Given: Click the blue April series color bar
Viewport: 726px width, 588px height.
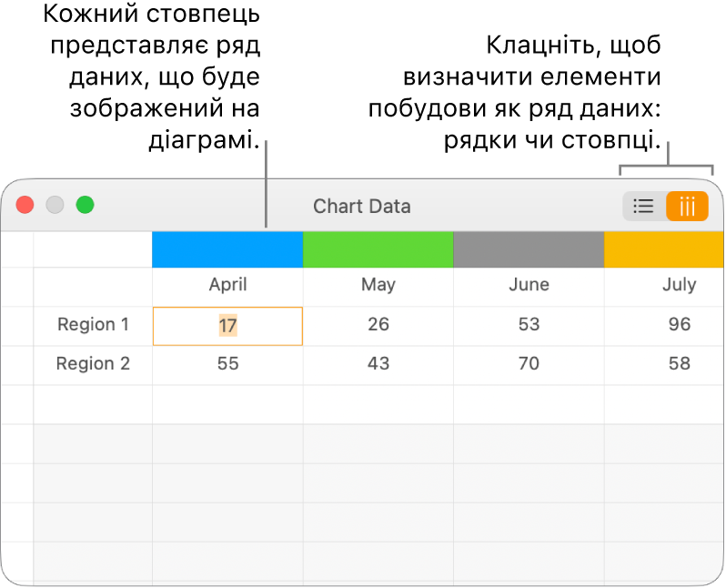Looking at the screenshot, I should click(x=227, y=249).
